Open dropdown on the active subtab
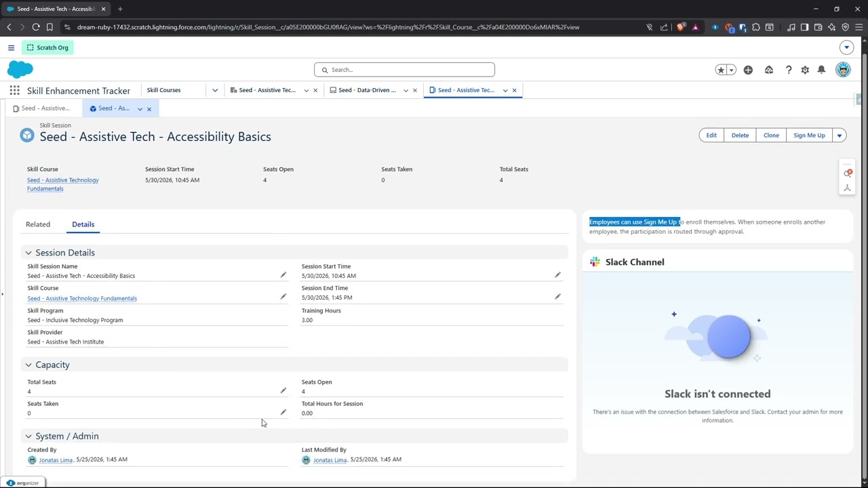 pyautogui.click(x=140, y=108)
